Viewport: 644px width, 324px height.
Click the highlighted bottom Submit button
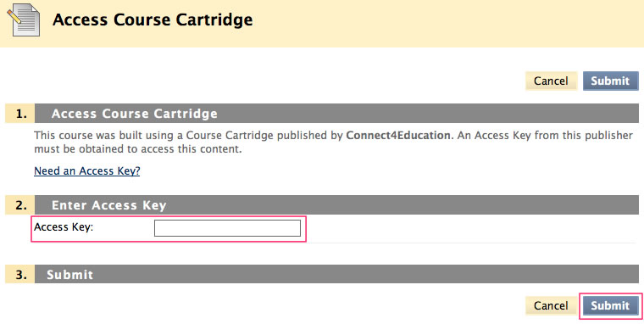[610, 305]
